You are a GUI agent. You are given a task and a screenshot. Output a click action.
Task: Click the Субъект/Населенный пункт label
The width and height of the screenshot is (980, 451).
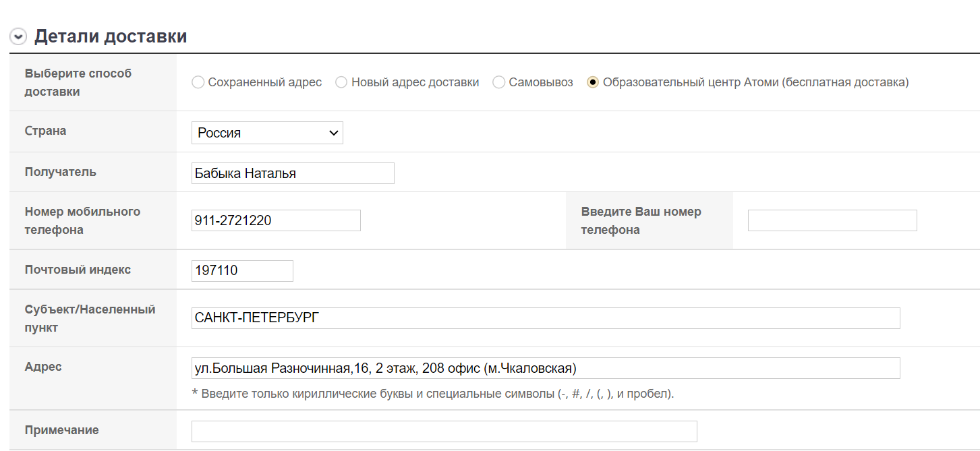tap(90, 318)
